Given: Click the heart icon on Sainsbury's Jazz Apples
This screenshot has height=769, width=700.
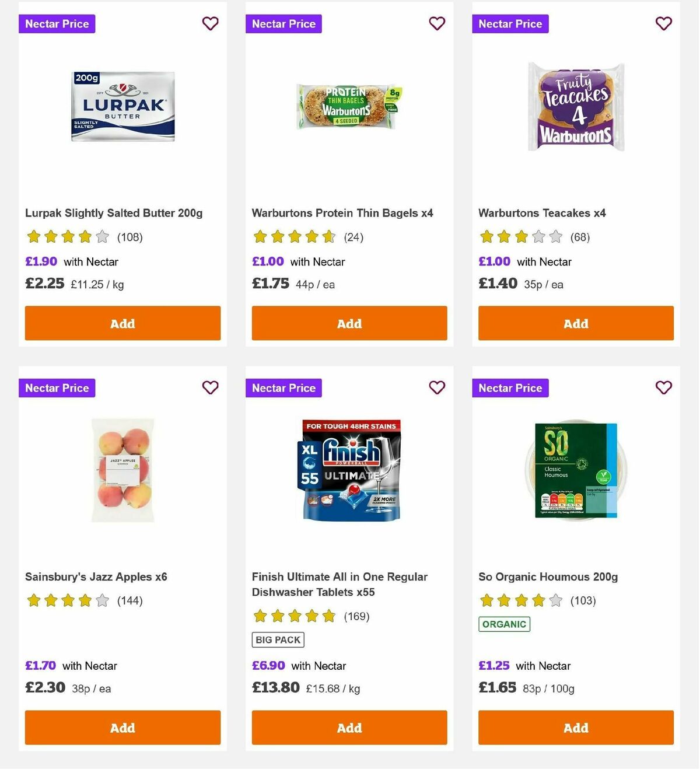Looking at the screenshot, I should [x=210, y=387].
